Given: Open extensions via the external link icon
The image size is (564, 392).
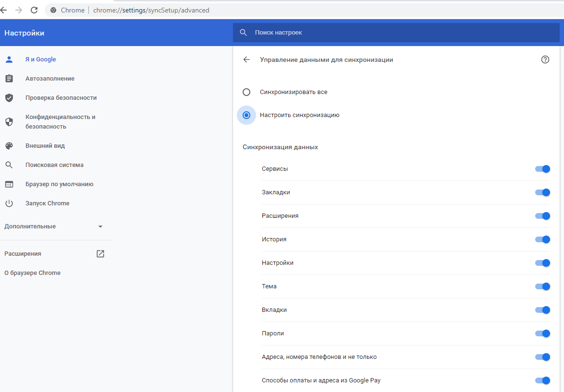Looking at the screenshot, I should pyautogui.click(x=100, y=254).
